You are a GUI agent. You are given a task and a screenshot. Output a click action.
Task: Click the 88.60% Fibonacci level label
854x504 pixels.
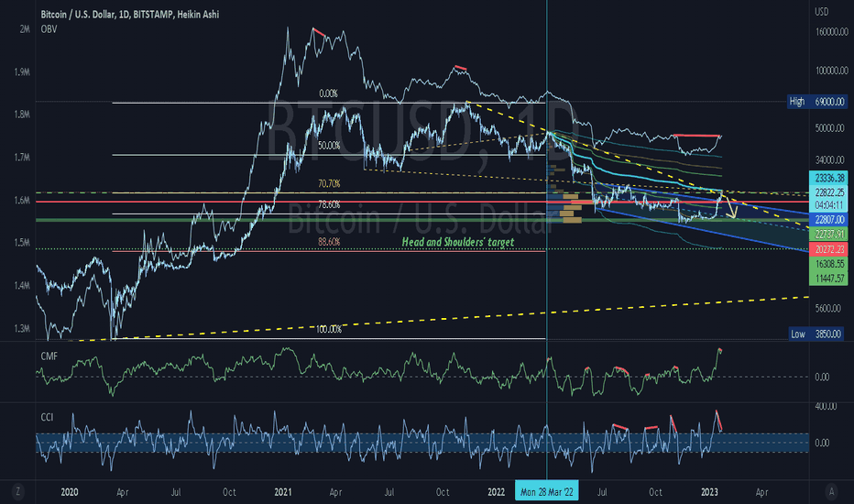[x=329, y=241]
